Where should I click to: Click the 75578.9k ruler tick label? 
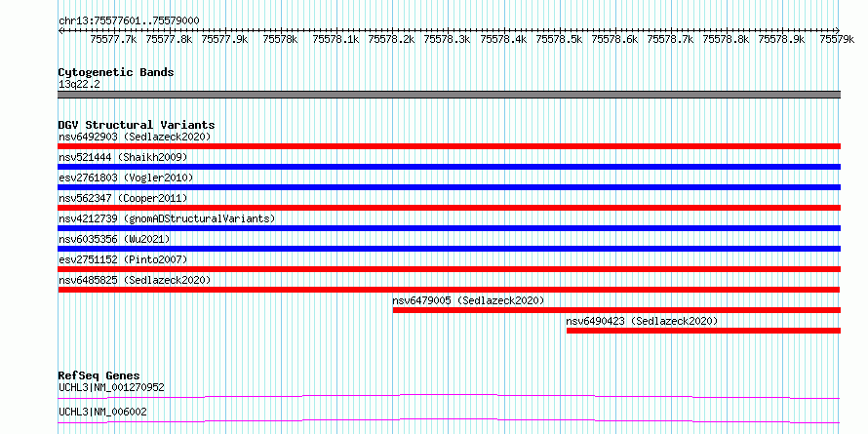781,39
